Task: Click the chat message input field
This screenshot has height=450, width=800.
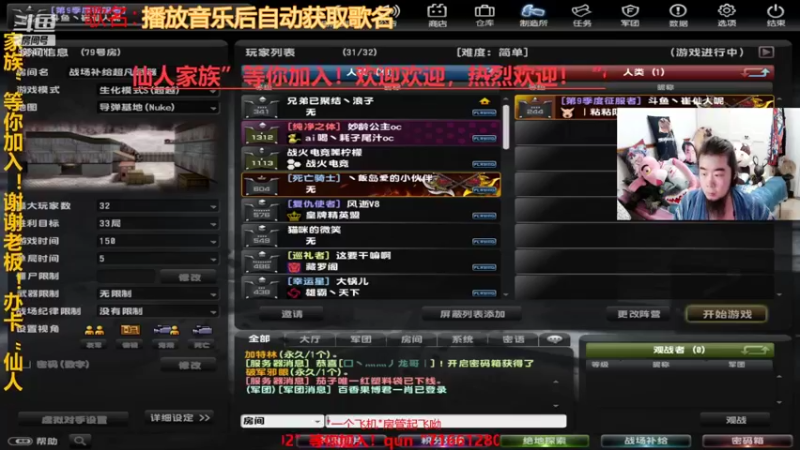Action: [x=446, y=421]
